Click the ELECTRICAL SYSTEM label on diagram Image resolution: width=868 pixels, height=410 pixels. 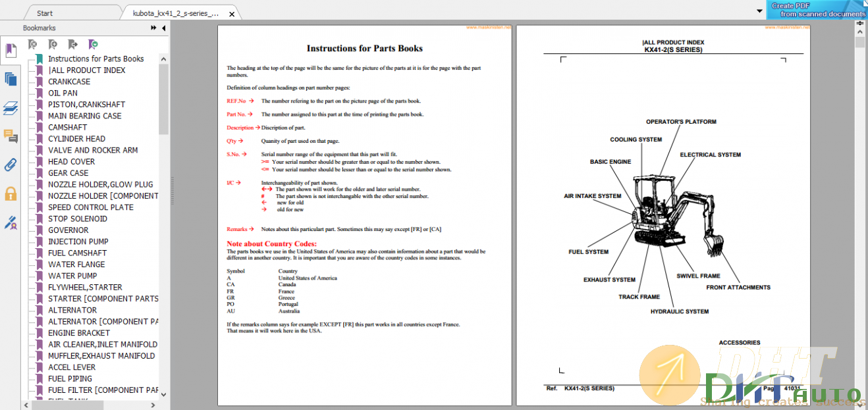(711, 155)
